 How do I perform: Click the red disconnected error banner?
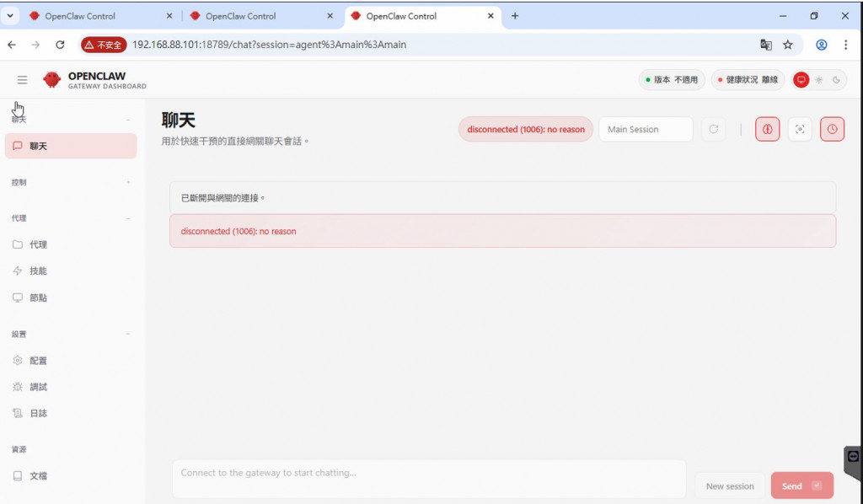[x=502, y=231]
